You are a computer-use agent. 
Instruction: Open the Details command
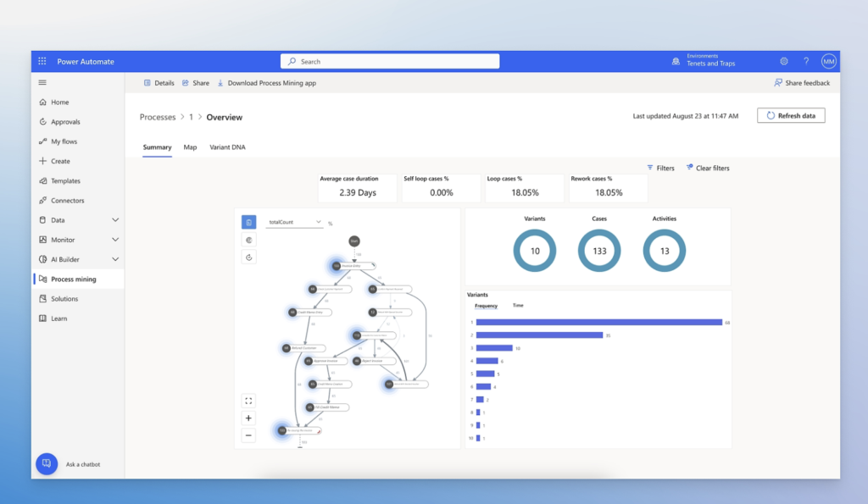coord(159,83)
